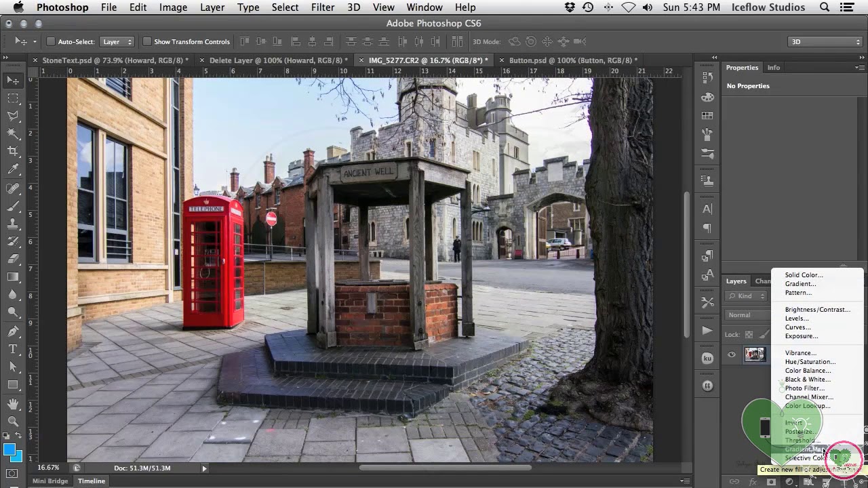Open the Paragraph panel icon in dock
Screen dimensions: 868x488
(x=707, y=228)
